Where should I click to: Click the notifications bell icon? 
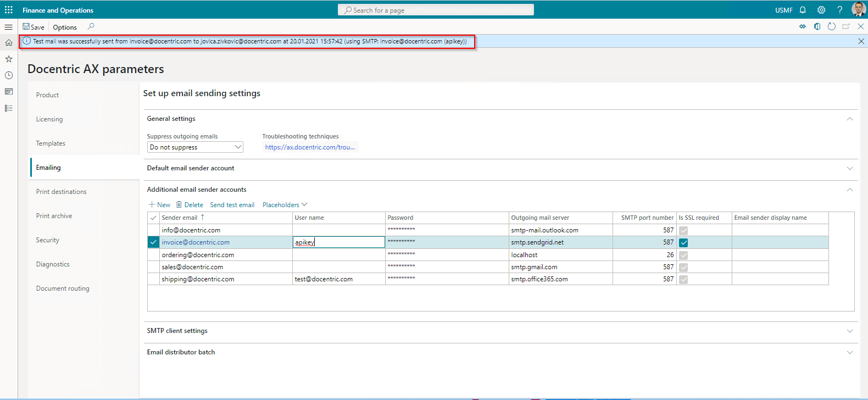(803, 10)
